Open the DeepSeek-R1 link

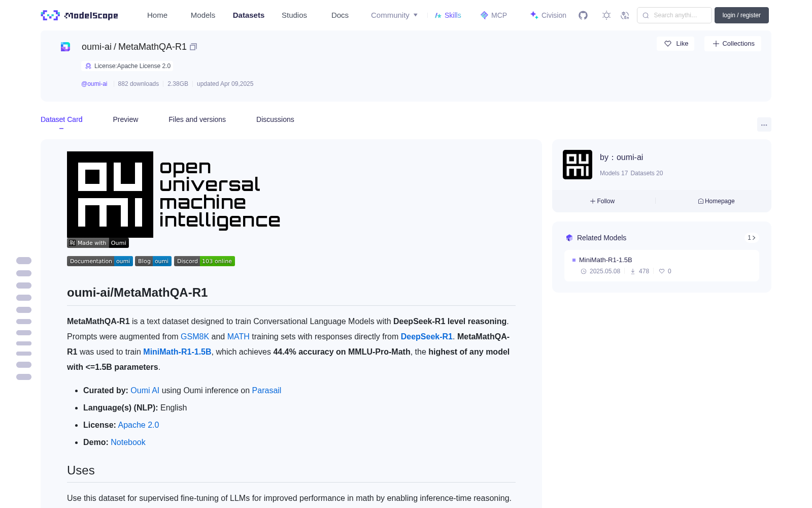[427, 336]
